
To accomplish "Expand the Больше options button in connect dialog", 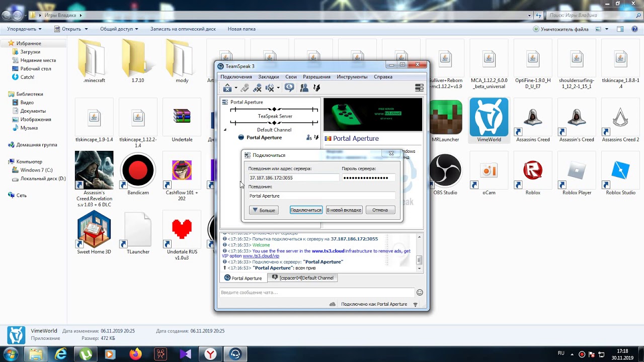I will point(264,210).
